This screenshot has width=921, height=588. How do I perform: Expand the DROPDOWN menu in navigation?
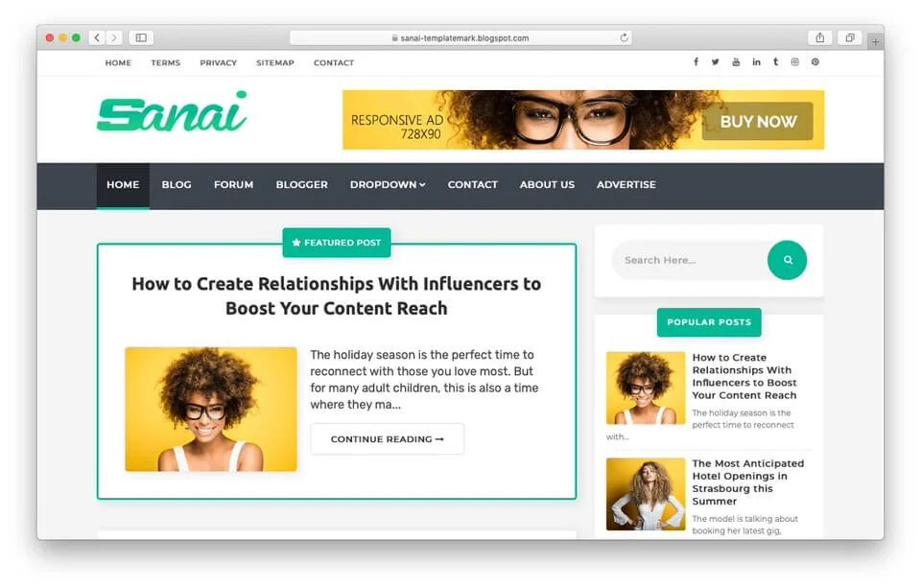click(x=388, y=184)
